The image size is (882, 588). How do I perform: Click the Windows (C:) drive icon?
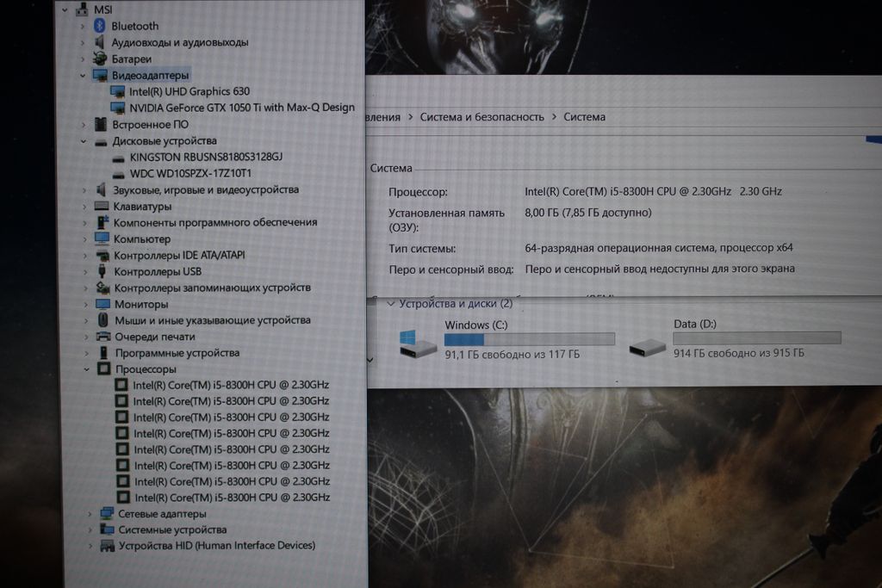click(417, 344)
